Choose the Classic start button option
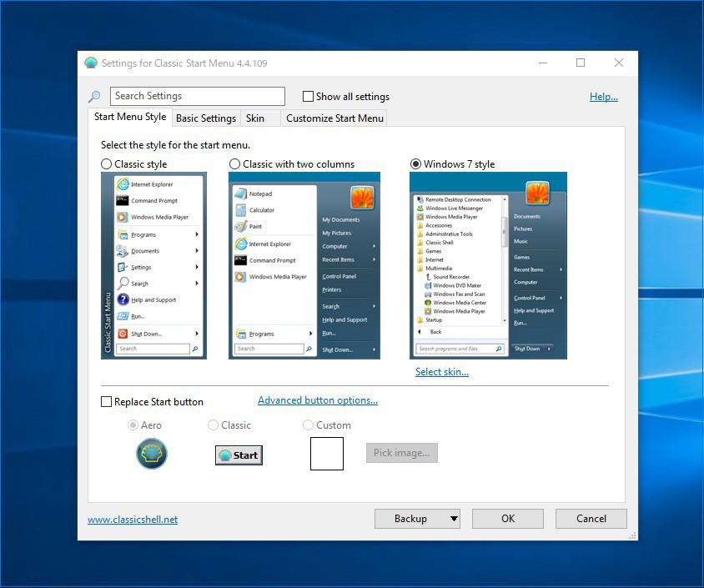 (x=213, y=425)
